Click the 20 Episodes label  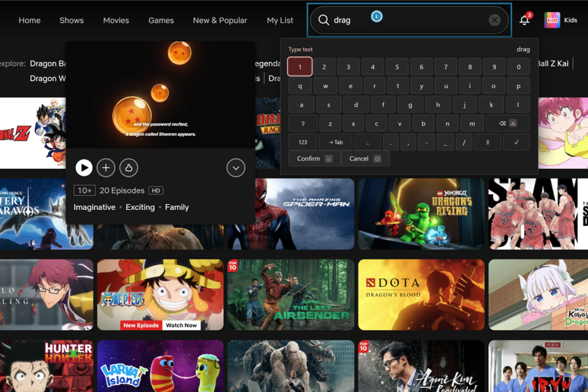pos(122,190)
